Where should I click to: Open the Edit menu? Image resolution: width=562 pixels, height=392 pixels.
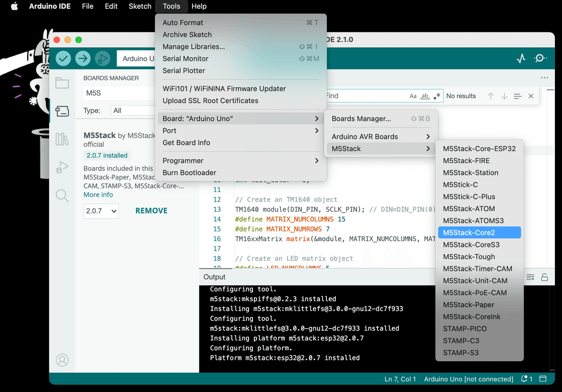[111, 7]
